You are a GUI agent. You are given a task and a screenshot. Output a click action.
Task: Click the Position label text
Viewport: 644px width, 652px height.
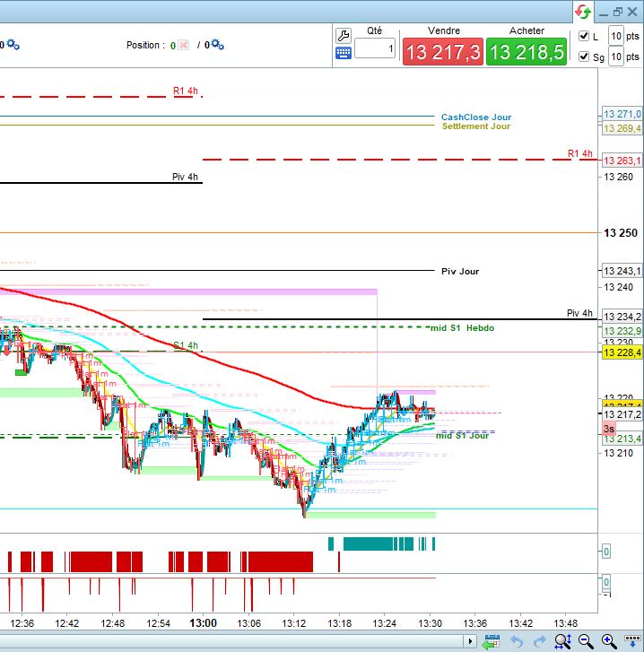point(145,45)
